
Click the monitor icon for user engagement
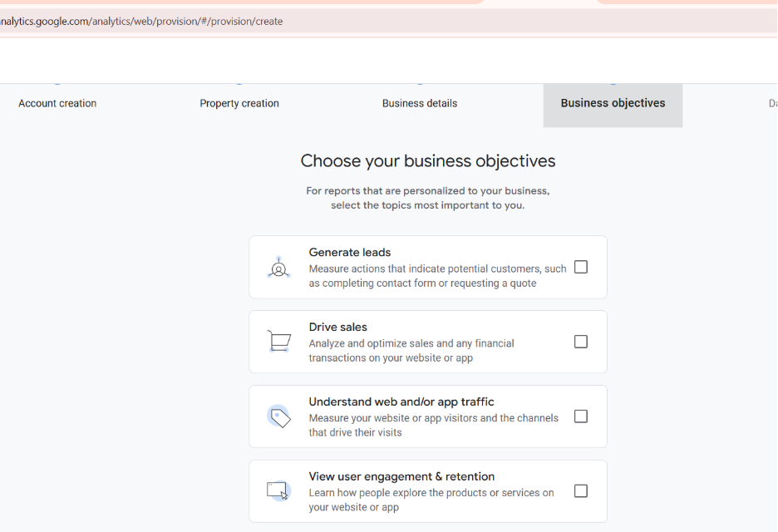[x=278, y=490]
